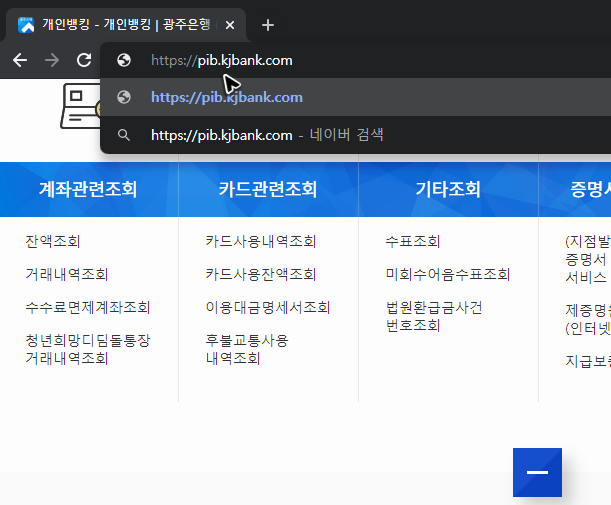This screenshot has height=505, width=611.
Task: Choose the 네이버 검색 suggestion row
Action: pos(355,135)
